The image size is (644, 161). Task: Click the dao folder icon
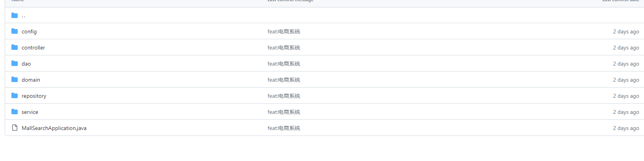[15, 63]
